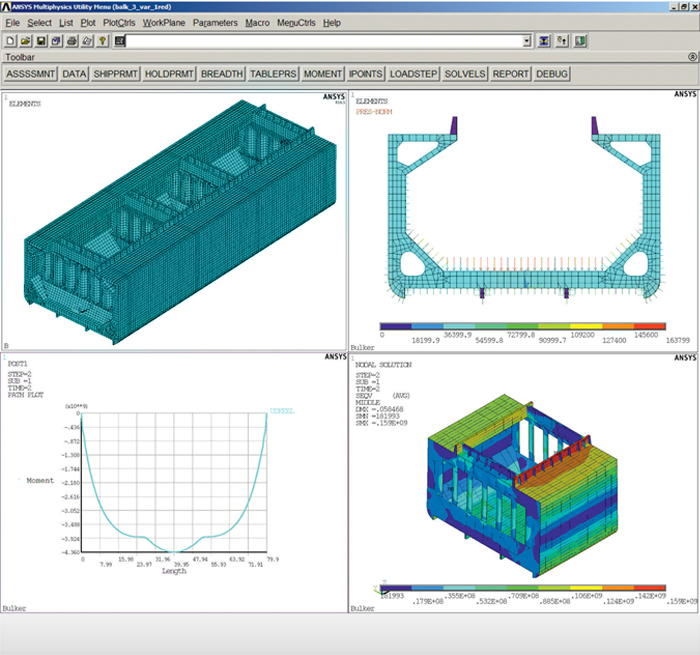Click the BREADTH toolbar button
The width and height of the screenshot is (700, 655).
point(222,74)
